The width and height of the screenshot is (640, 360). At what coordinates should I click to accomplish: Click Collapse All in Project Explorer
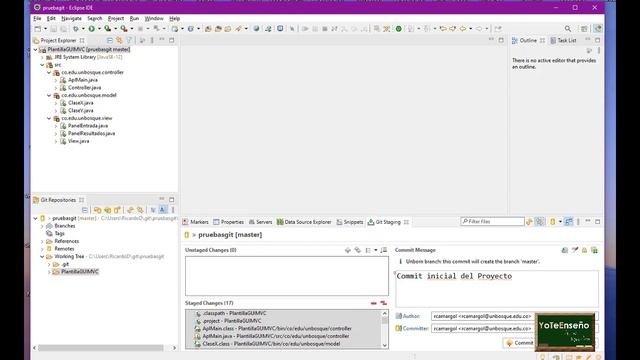[x=109, y=40]
